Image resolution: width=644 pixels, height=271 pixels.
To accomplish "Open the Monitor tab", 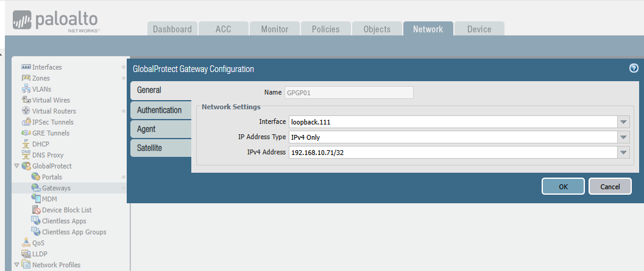I will click(275, 29).
